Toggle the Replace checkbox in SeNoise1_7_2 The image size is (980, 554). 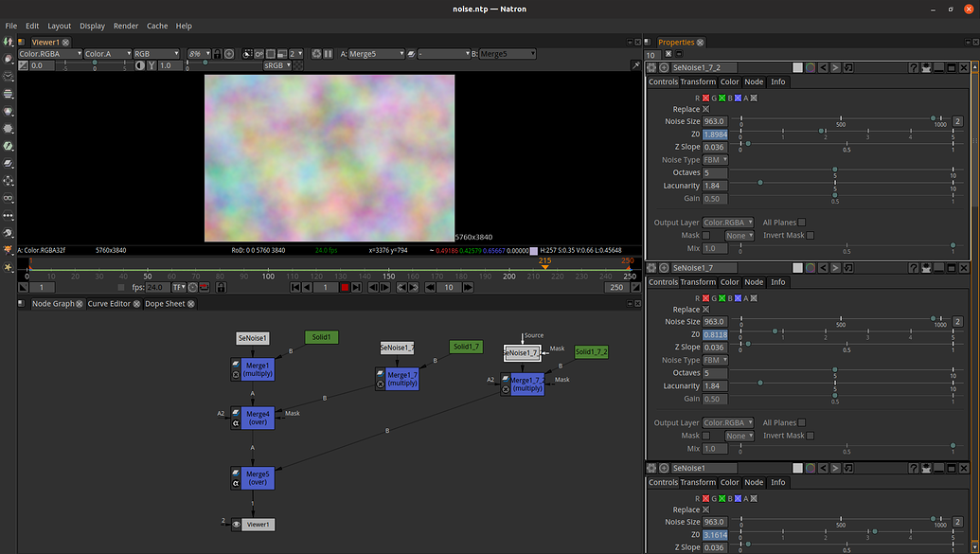704,109
